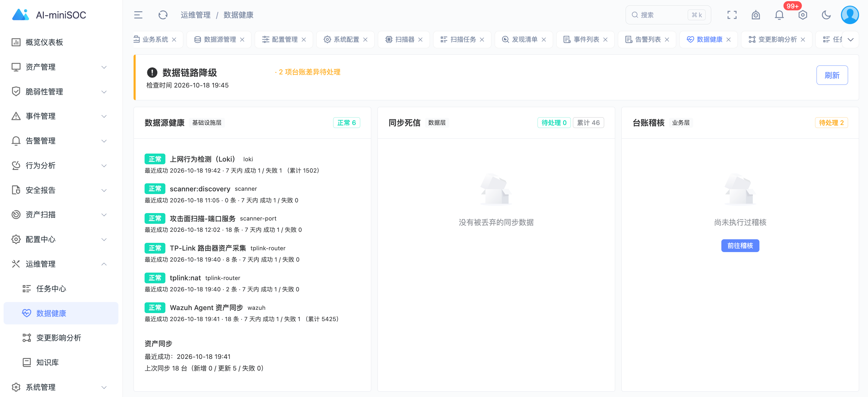This screenshot has height=397, width=868.
Task: Expand the 告警管理 menu
Action: pyautogui.click(x=61, y=141)
